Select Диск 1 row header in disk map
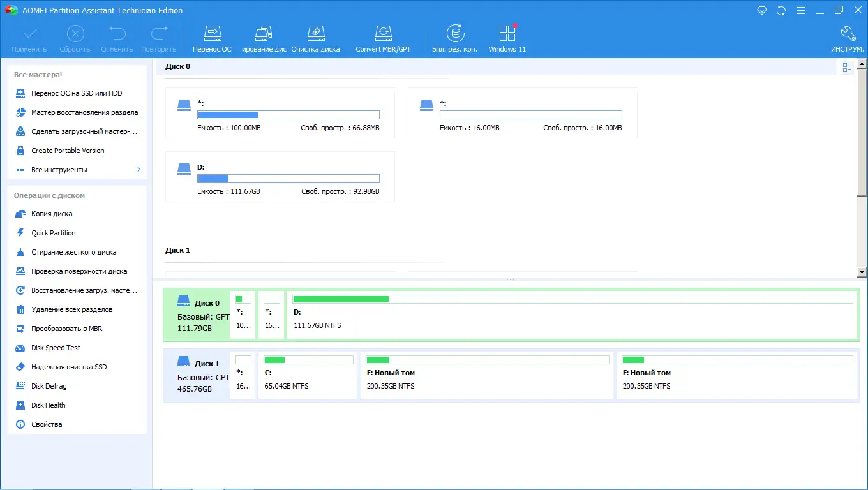Screen dimensions: 868x490 (x=197, y=375)
